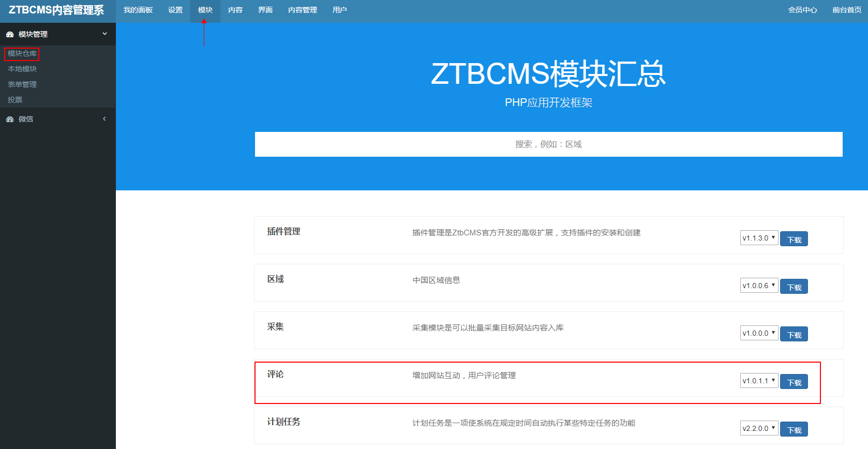
Task: Download the 计划任务 module
Action: [x=794, y=429]
